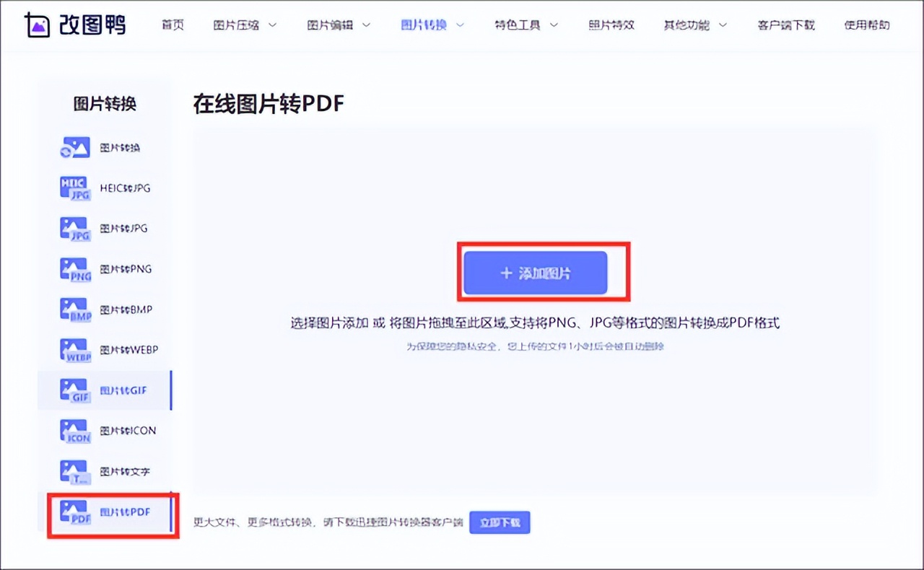
Task: Go to the 首页 menu item
Action: 173,24
